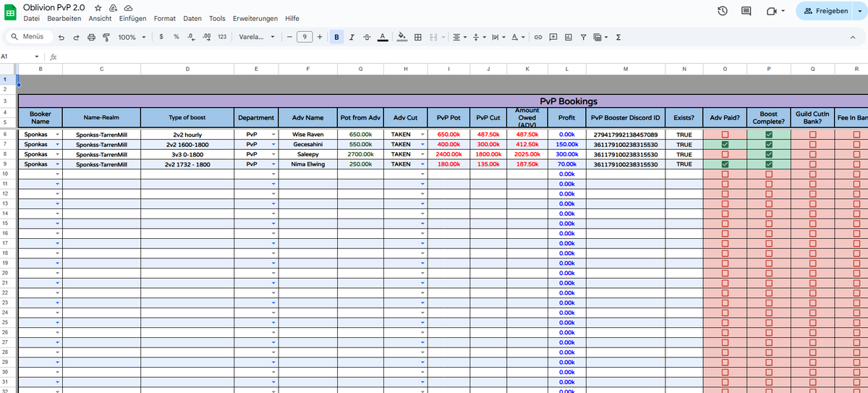This screenshot has width=868, height=393.
Task: Open version history clock icon
Action: click(x=722, y=11)
